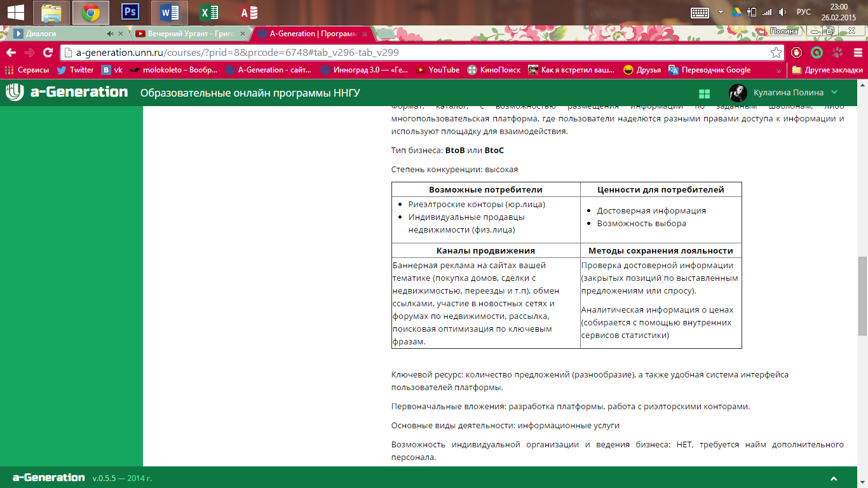Open the green grid dashboard icon

coord(704,93)
